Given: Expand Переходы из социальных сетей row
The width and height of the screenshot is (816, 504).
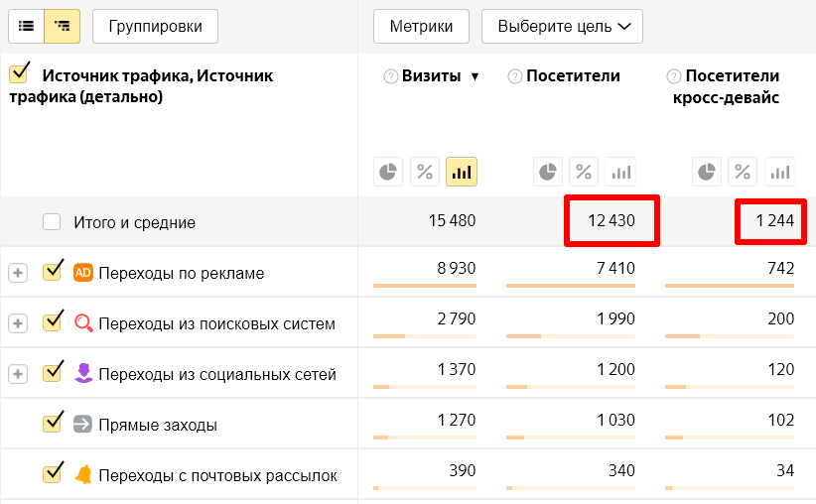Looking at the screenshot, I should (18, 374).
